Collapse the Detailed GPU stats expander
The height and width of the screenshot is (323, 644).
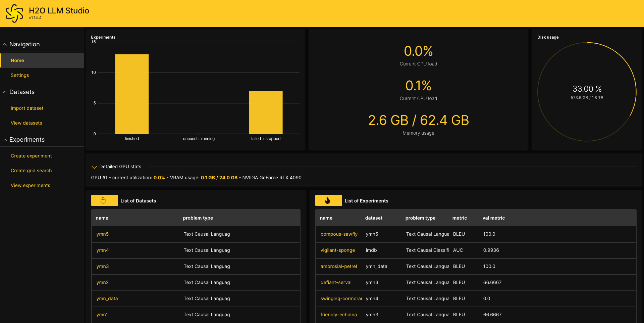click(x=94, y=167)
